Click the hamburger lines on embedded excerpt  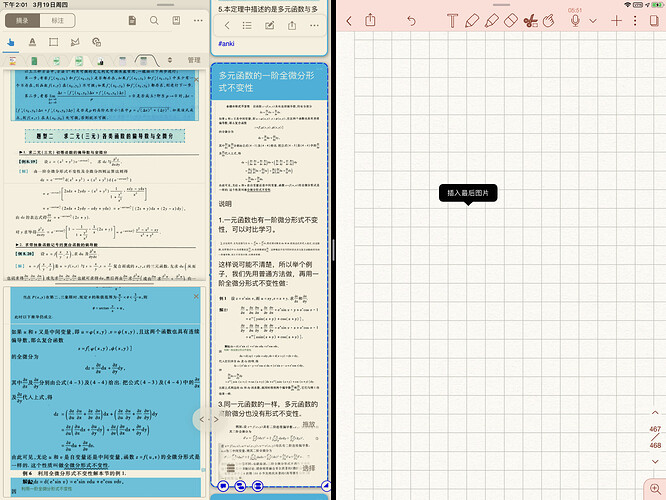point(231,468)
